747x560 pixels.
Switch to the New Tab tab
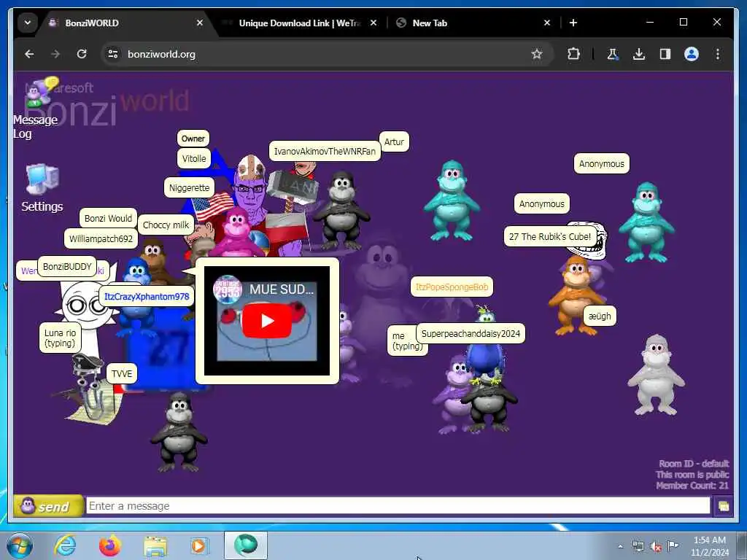click(x=472, y=23)
